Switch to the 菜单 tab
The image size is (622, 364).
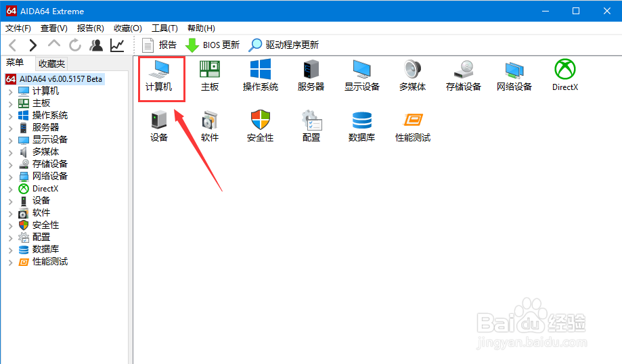tap(15, 63)
